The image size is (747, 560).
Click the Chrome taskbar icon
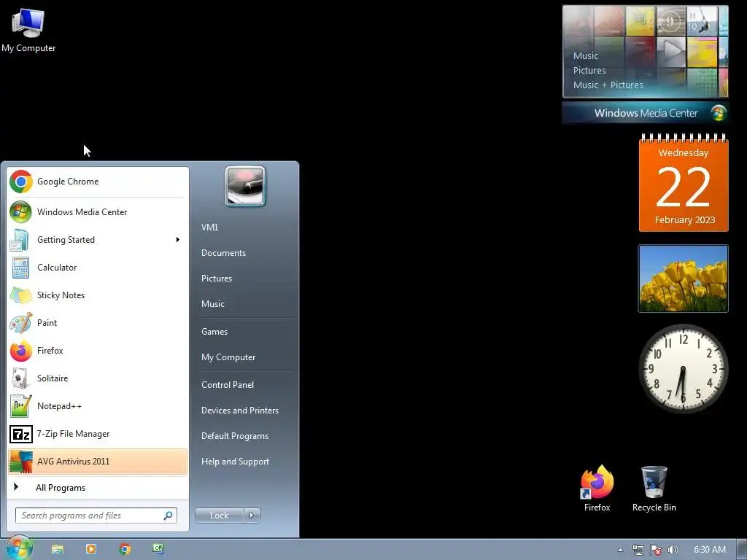coord(125,550)
